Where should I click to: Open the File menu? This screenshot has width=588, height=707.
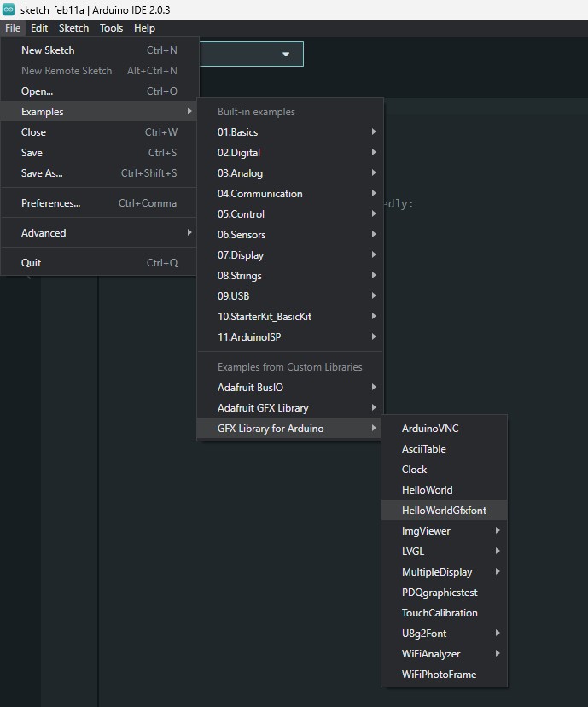[x=13, y=28]
